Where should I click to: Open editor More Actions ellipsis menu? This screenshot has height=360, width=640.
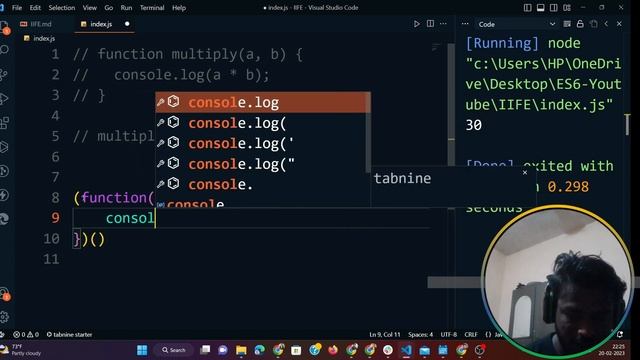click(443, 24)
